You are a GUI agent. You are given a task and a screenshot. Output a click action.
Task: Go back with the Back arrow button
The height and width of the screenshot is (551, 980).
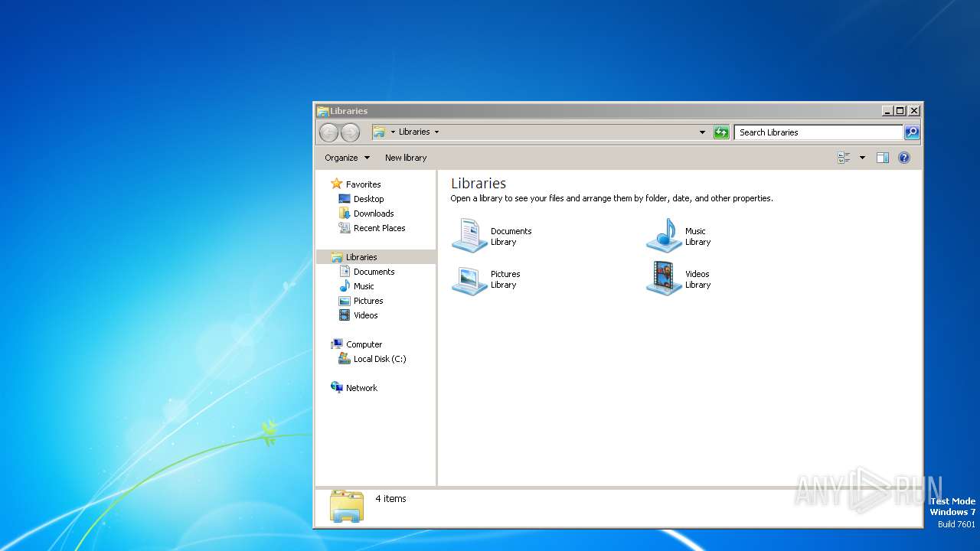(328, 132)
